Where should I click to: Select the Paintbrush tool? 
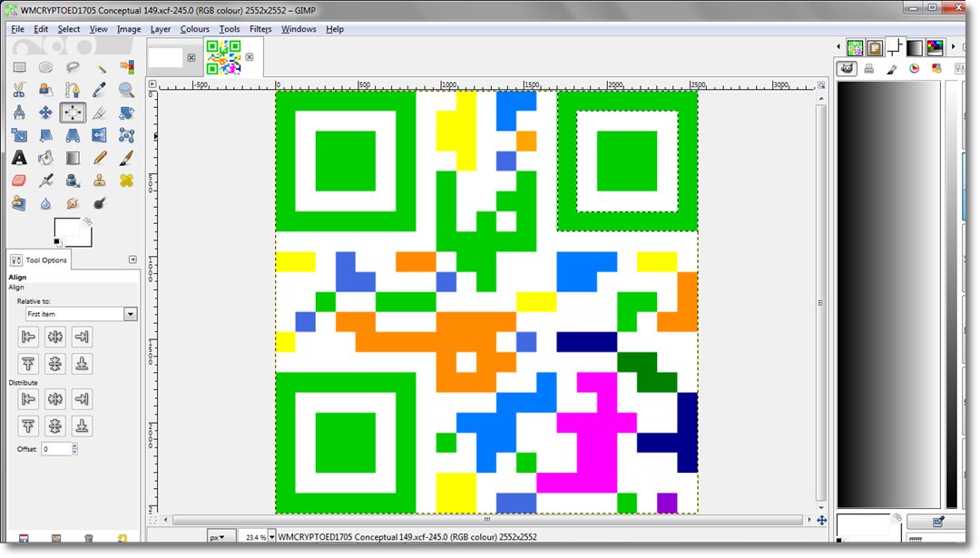(126, 158)
